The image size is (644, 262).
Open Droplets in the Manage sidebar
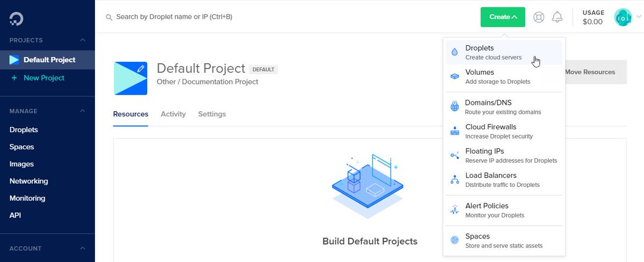[24, 130]
